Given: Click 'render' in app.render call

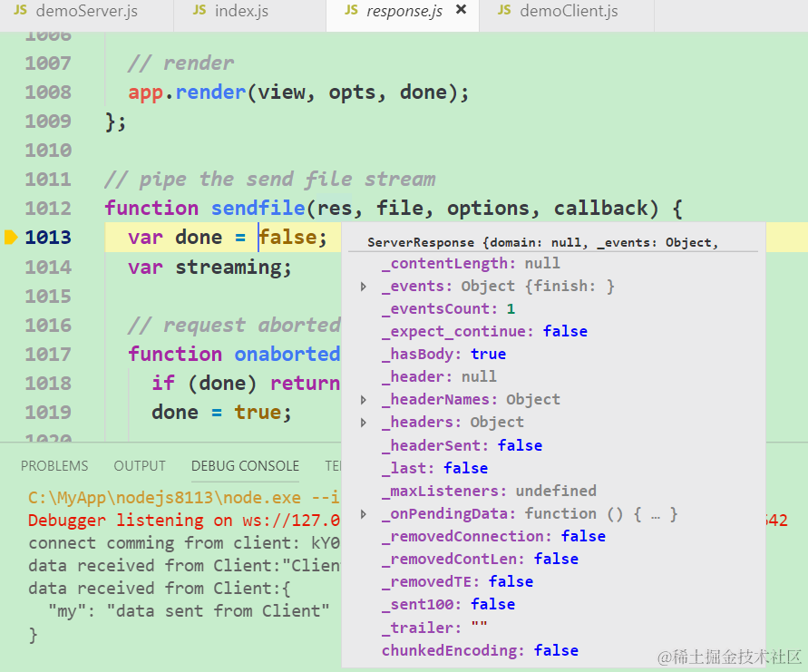Looking at the screenshot, I should (x=210, y=93).
